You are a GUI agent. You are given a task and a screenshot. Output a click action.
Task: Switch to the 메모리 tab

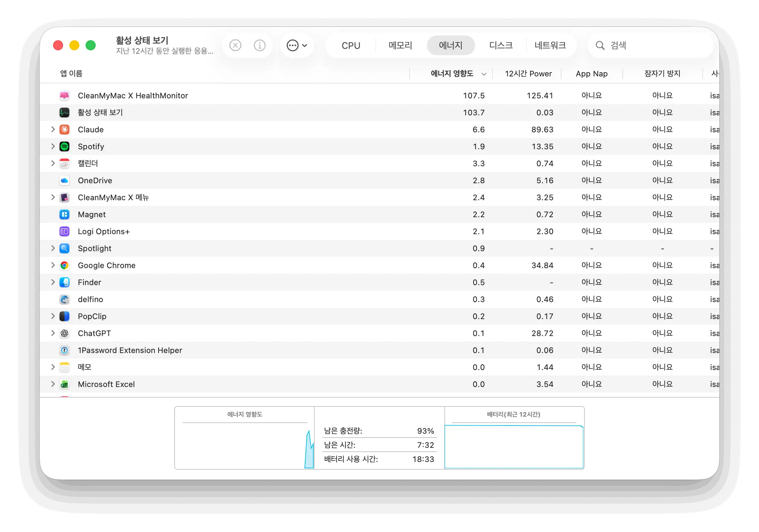[x=400, y=45]
